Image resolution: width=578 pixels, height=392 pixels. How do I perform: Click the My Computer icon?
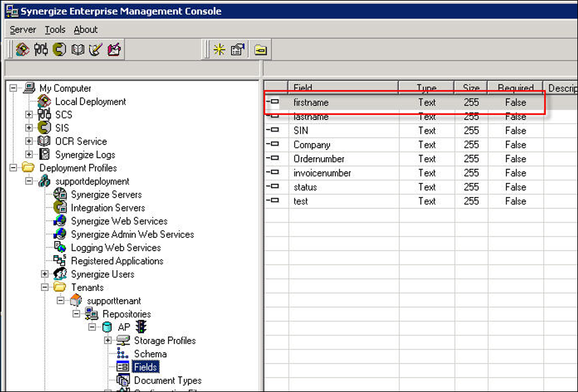[29, 88]
